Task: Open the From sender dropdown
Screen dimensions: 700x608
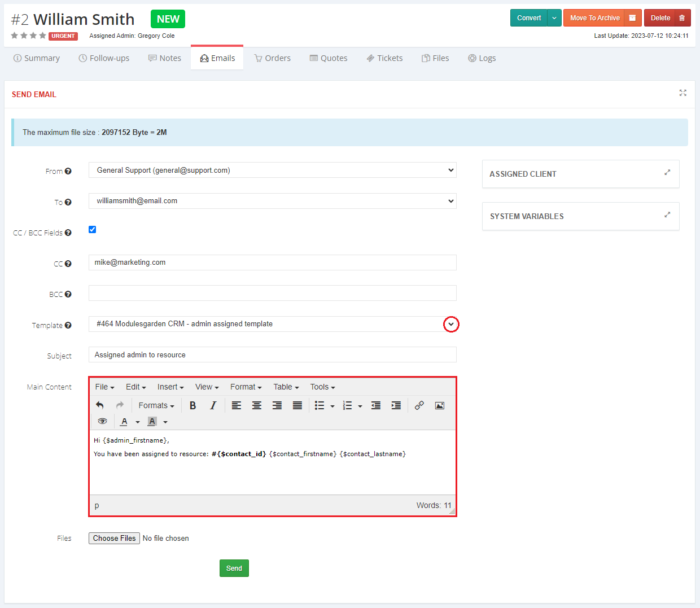Action: pos(273,170)
